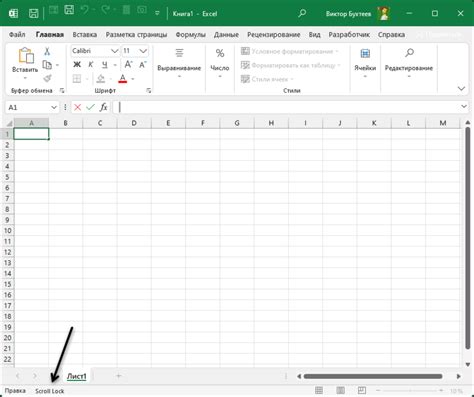Click Форматировать как таблицу button

tap(291, 65)
